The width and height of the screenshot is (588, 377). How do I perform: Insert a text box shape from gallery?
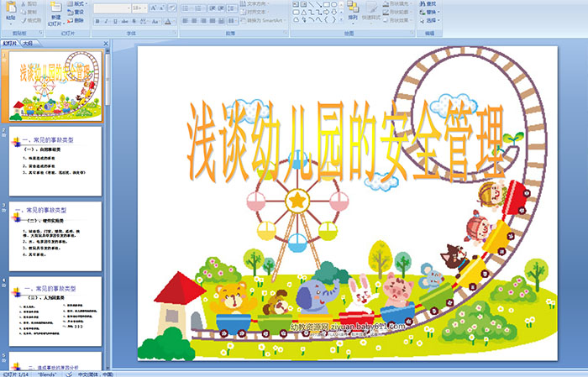tap(296, 4)
